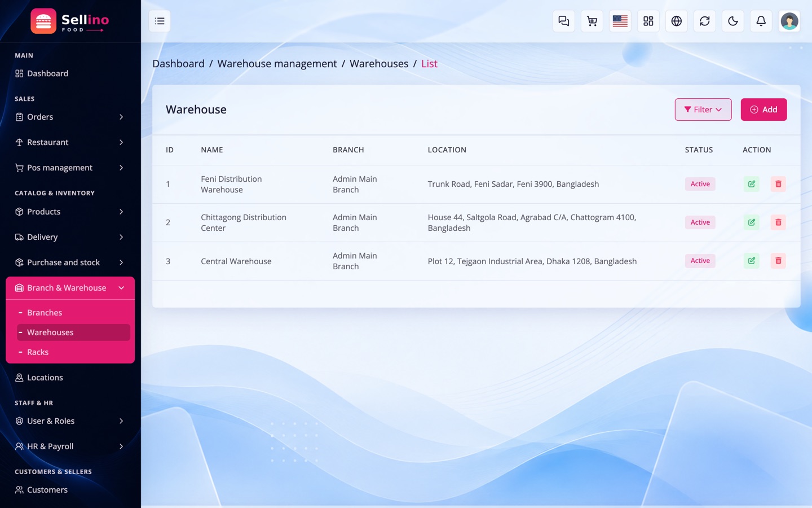Go to Dashboard in the sidebar
This screenshot has width=812, height=508.
[70, 73]
